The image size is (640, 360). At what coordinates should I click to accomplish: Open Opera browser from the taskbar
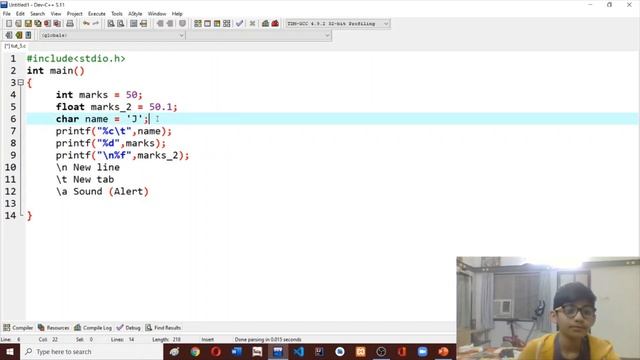pos(216,351)
